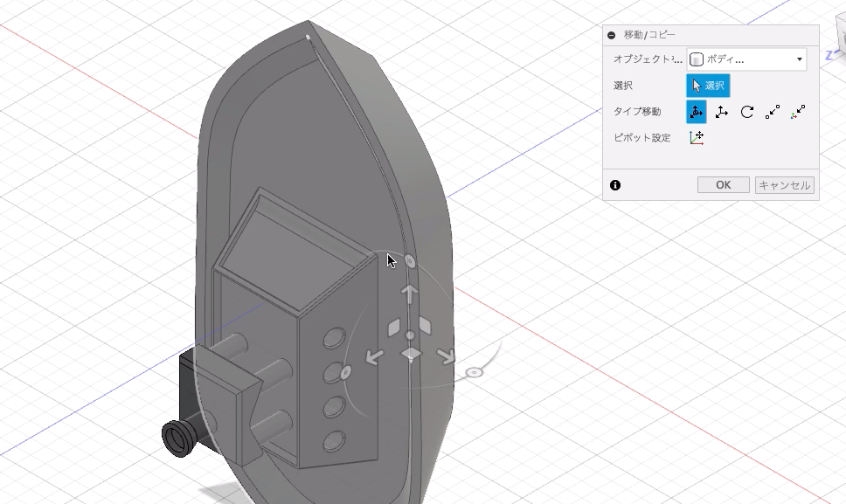Click the manipulator's upper-left plane square
Viewport: 846px width, 504px height.
394,328
